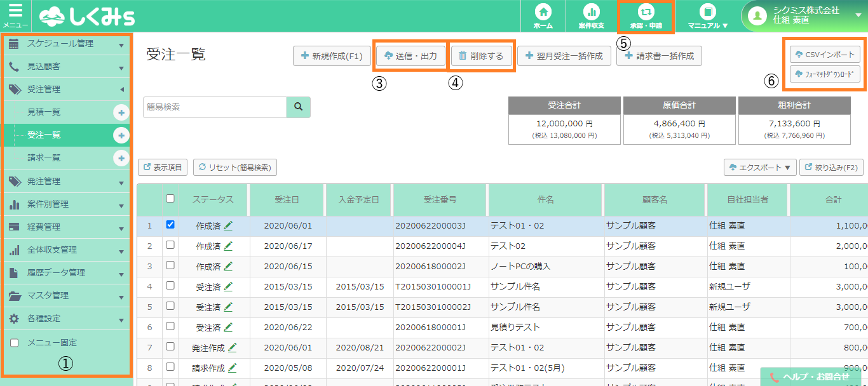Click the 経費管理 card icon
The image size is (868, 386).
click(14, 227)
